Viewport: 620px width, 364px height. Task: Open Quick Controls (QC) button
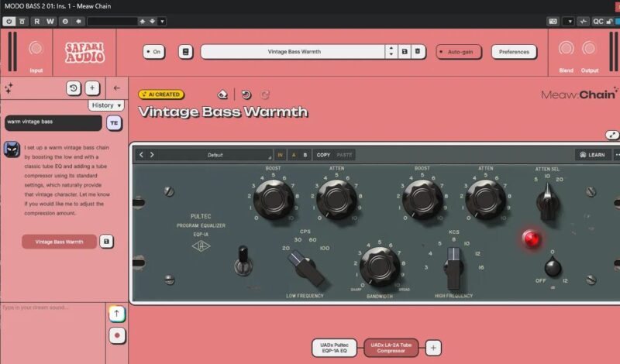tap(598, 22)
